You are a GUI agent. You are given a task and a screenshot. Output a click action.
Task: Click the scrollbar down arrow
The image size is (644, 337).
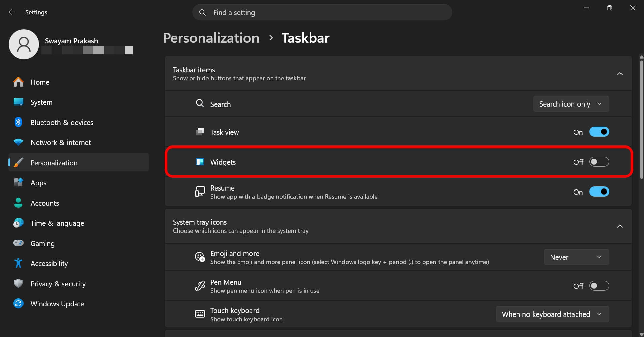[642, 334]
